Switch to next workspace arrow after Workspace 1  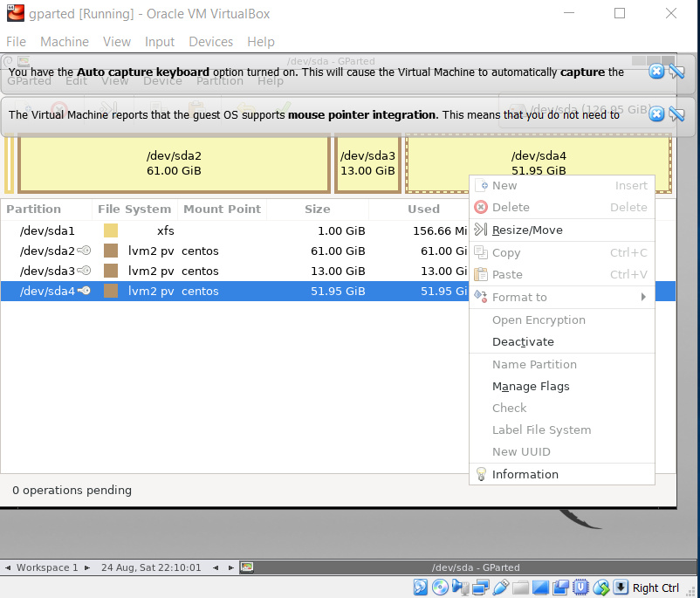point(87,567)
